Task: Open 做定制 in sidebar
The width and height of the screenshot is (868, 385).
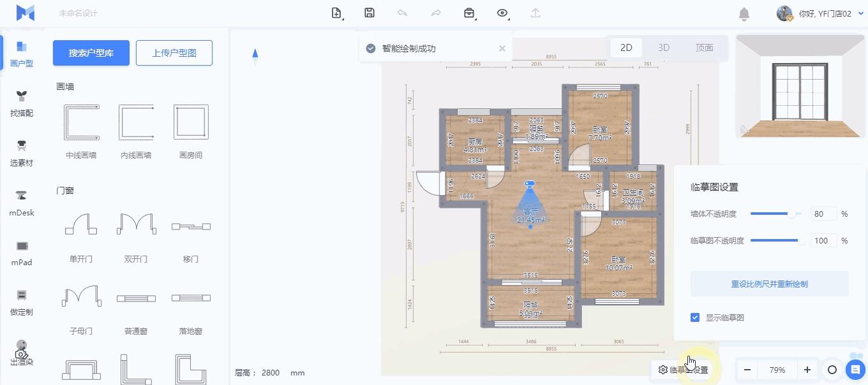Action: point(22,302)
